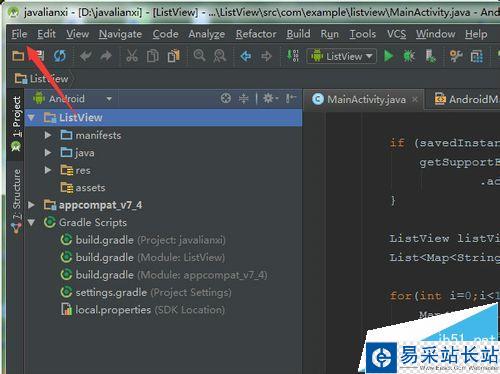The height and width of the screenshot is (374, 500).
Task: Click the green Run button
Action: tap(388, 56)
